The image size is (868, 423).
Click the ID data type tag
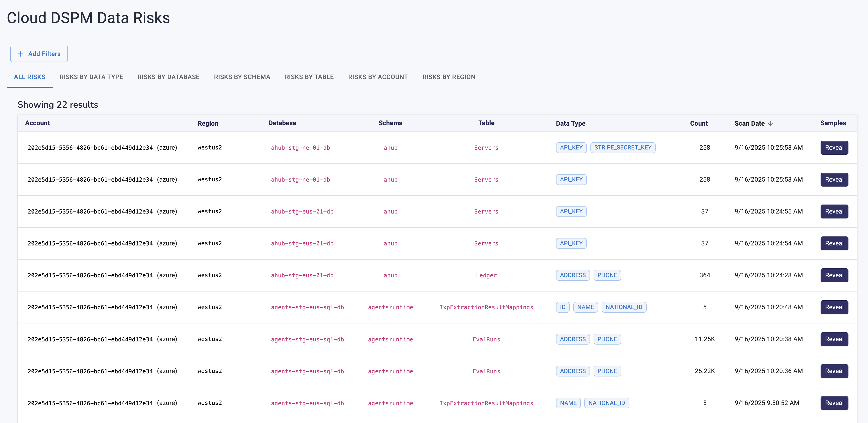563,307
